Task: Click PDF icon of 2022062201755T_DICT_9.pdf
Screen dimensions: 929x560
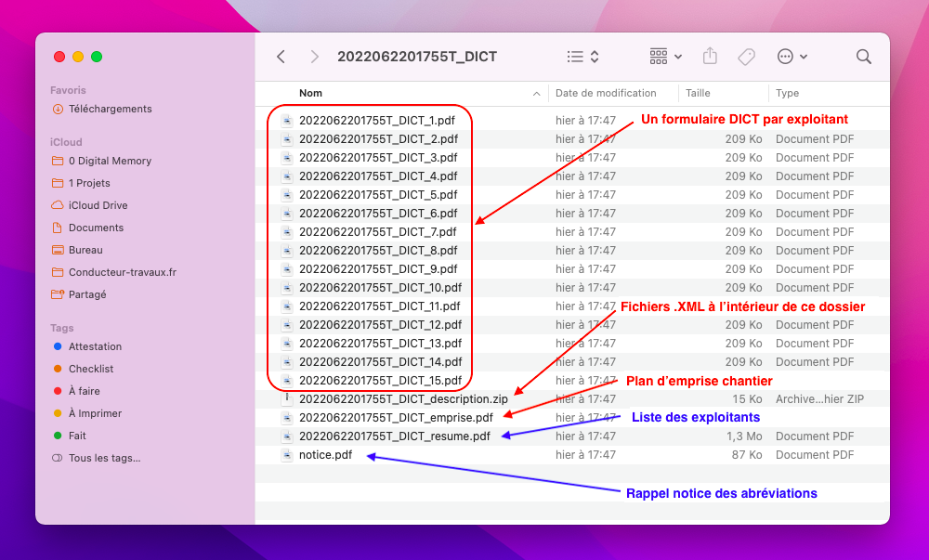Action: (287, 268)
